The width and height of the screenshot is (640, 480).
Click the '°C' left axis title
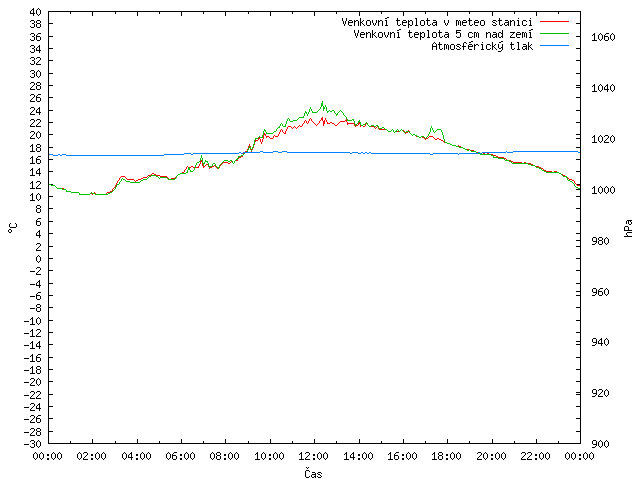13,228
